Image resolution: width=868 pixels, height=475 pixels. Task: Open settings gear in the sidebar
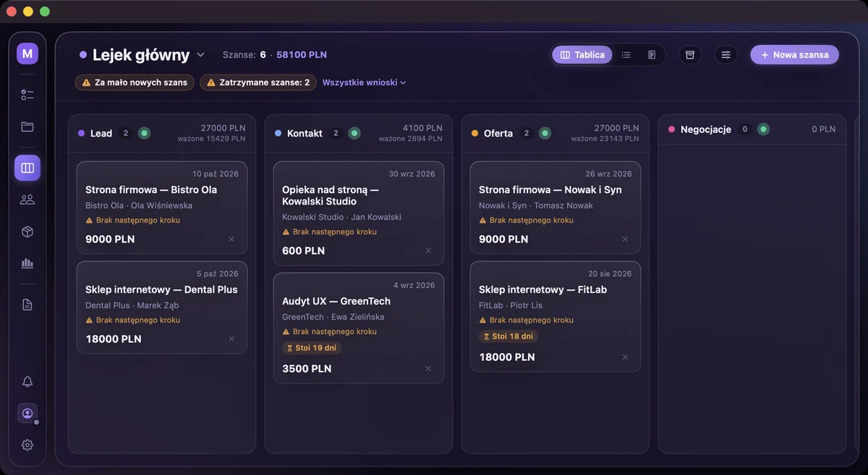(27, 445)
